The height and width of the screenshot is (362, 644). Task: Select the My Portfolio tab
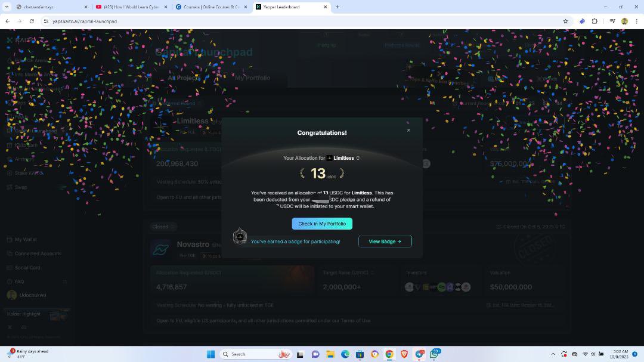[x=253, y=78]
